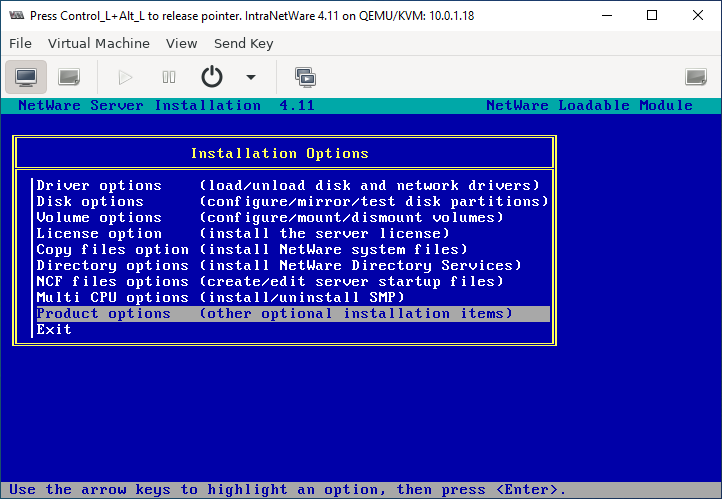Click the arrow keys hint in status bar

287,489
